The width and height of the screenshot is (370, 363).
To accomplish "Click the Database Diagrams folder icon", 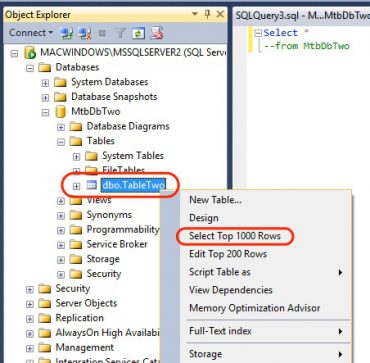I will (76, 126).
